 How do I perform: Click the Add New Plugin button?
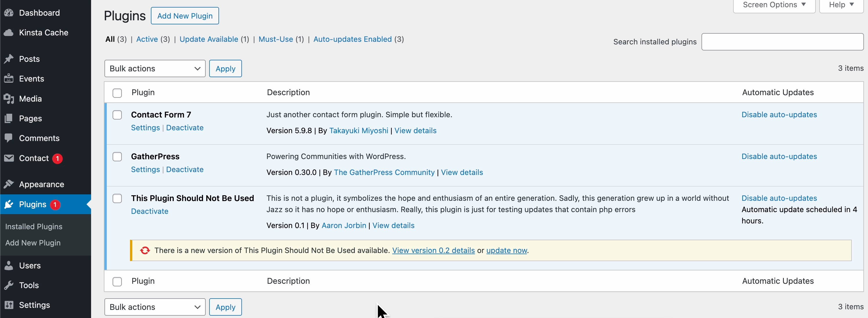[x=185, y=16]
